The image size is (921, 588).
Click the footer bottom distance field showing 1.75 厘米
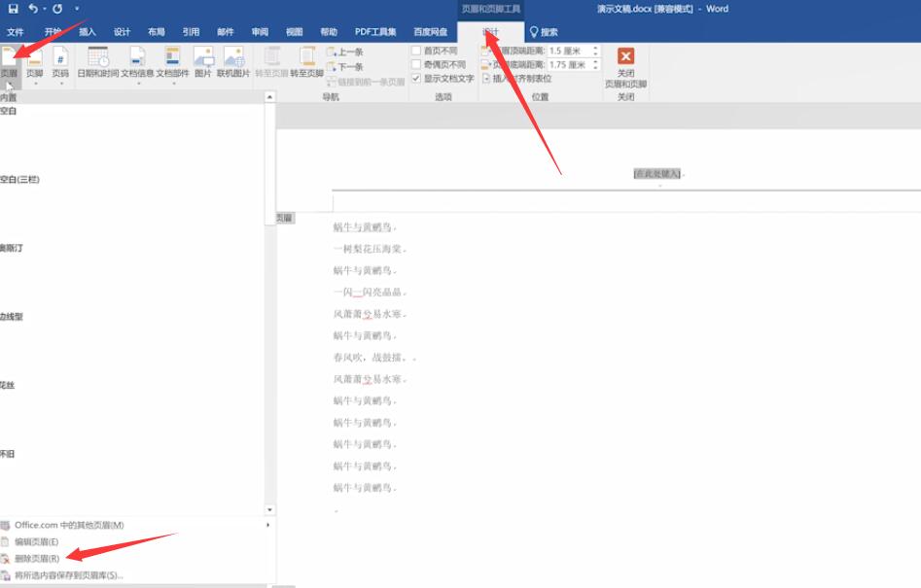pos(569,64)
